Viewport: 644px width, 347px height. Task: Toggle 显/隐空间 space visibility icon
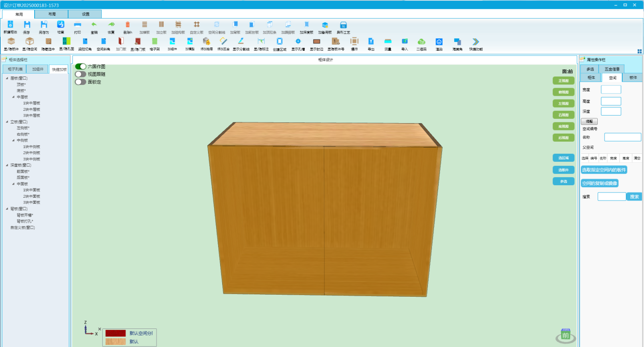point(30,41)
